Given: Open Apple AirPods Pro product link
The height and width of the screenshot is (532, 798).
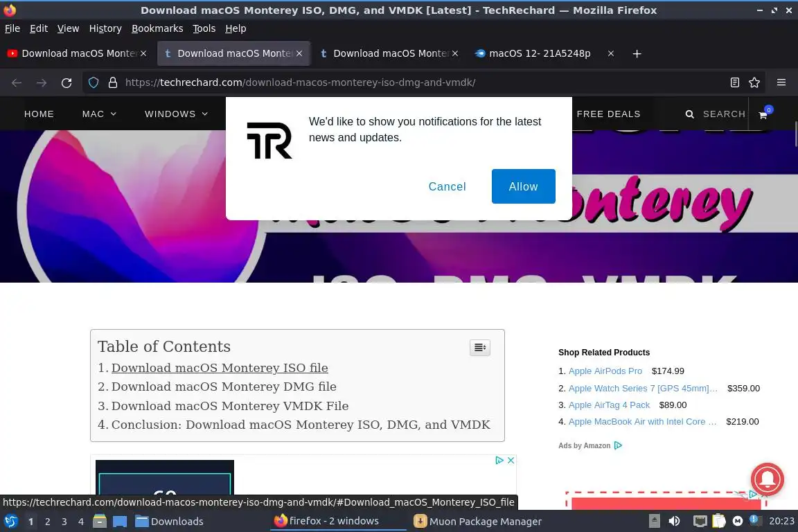Looking at the screenshot, I should tap(605, 371).
